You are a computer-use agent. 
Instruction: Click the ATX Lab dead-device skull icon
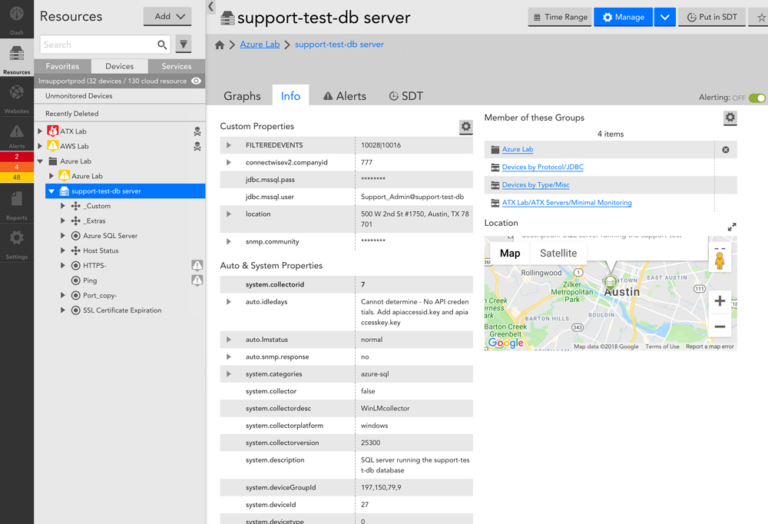(x=197, y=131)
